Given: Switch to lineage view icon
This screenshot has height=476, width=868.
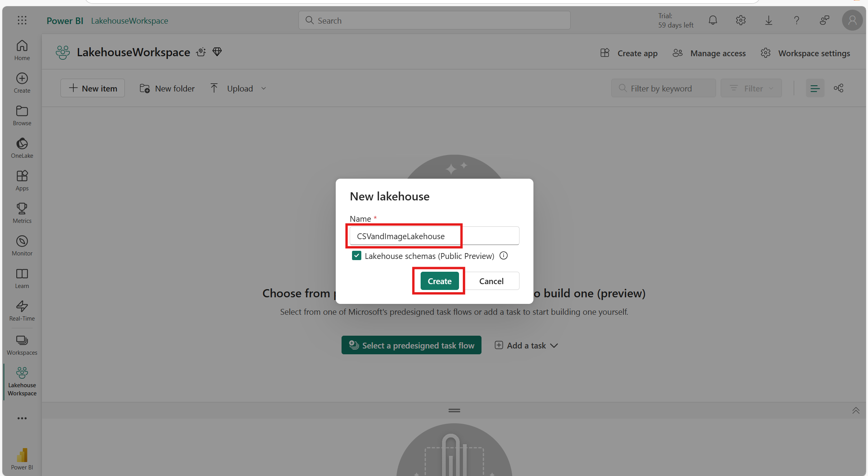Looking at the screenshot, I should (839, 88).
